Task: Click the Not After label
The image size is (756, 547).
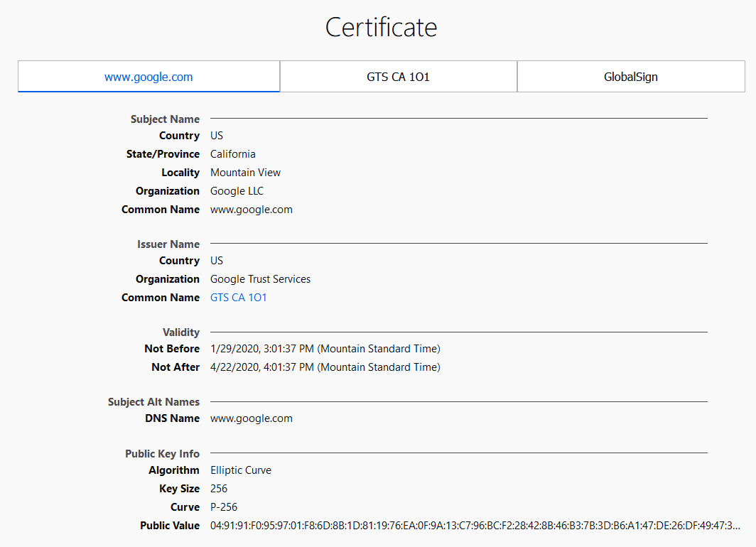Action: click(175, 367)
